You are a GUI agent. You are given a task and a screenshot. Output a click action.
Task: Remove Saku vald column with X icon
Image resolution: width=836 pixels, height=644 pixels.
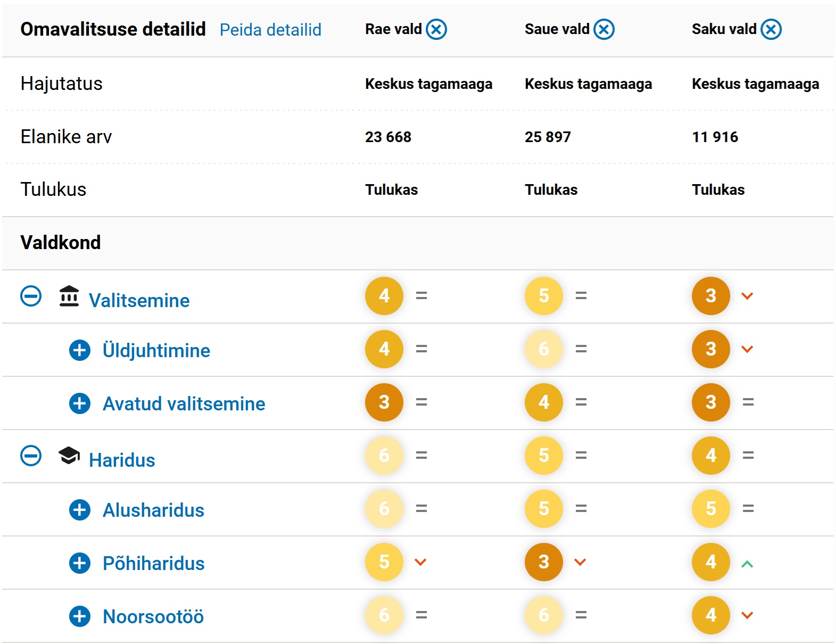click(771, 29)
